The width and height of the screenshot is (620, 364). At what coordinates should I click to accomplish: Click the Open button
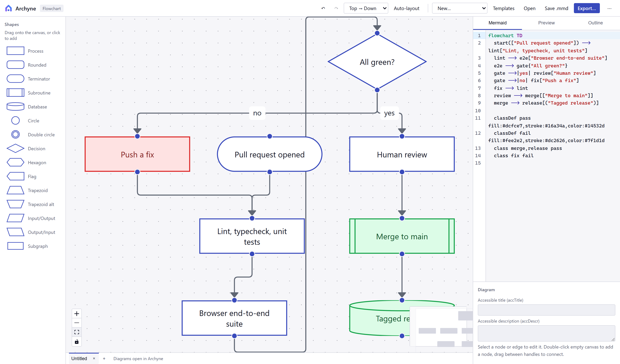[530, 8]
